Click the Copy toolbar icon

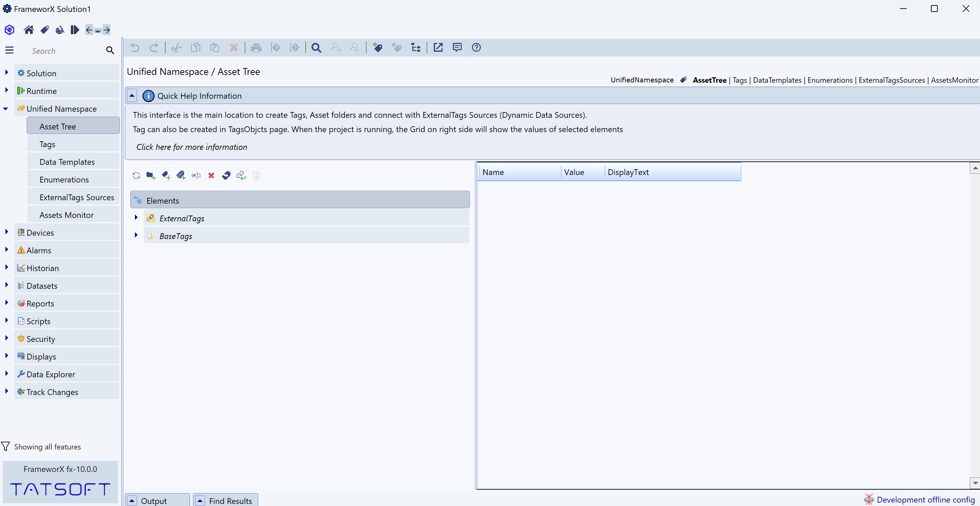[196, 48]
